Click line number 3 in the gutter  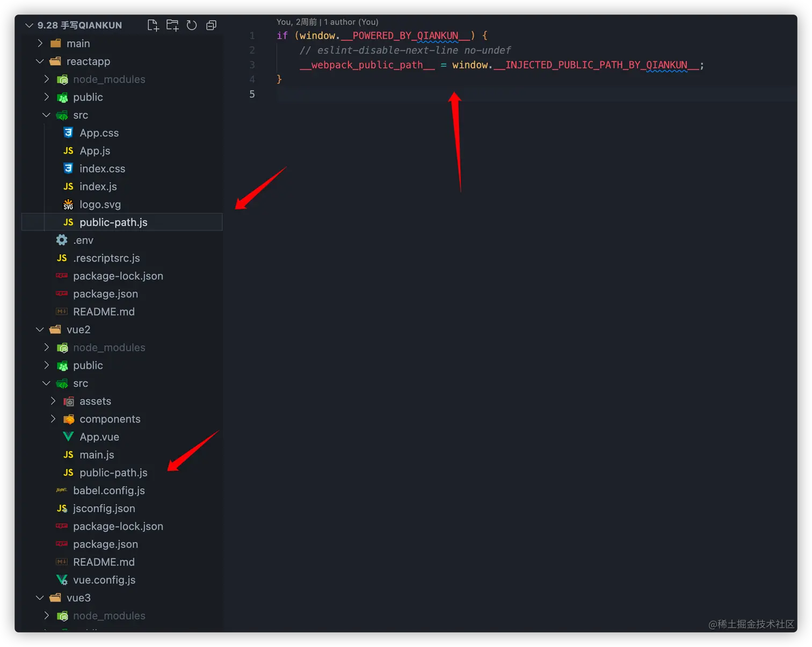(x=252, y=65)
